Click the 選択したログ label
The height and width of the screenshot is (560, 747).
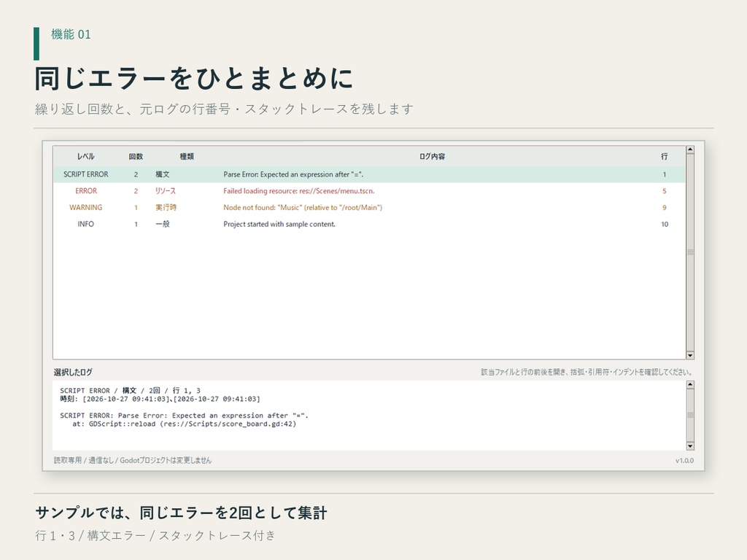click(x=73, y=372)
